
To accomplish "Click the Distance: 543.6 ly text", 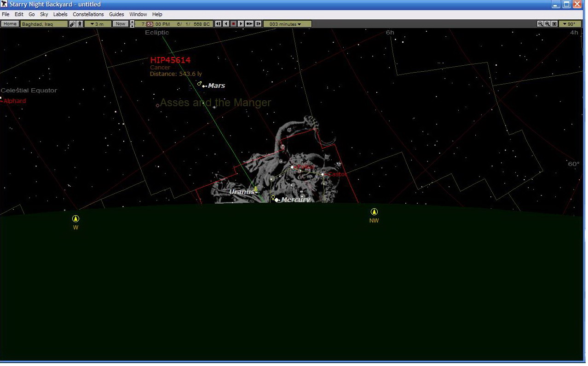I will [x=176, y=74].
